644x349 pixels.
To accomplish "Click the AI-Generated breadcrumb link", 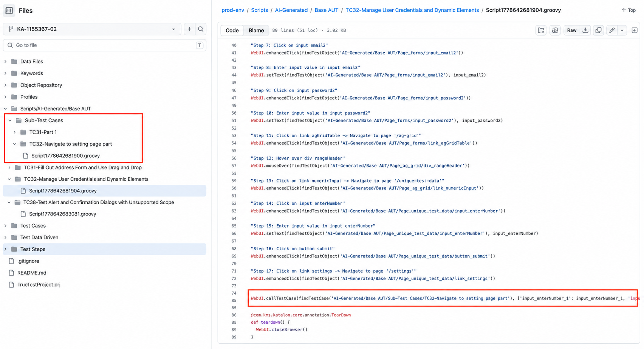I will [x=291, y=10].
